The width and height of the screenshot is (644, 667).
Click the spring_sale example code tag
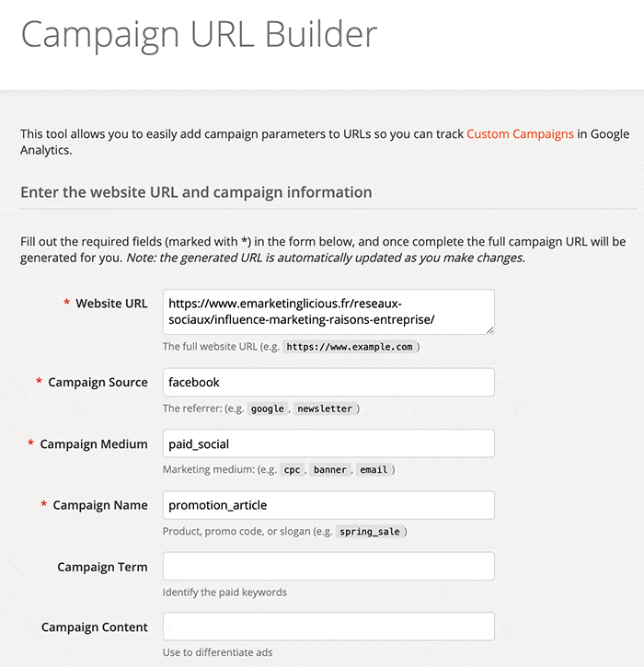point(370,532)
